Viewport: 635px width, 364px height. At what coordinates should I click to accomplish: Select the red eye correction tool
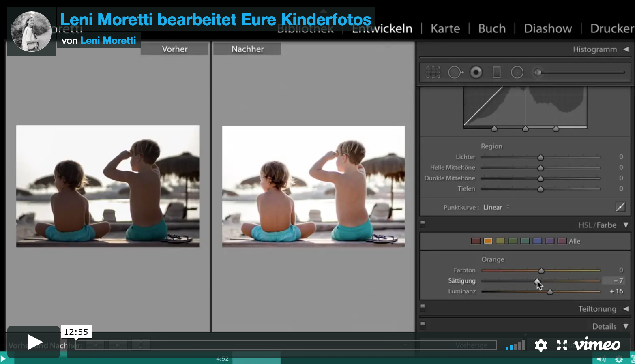[476, 73]
